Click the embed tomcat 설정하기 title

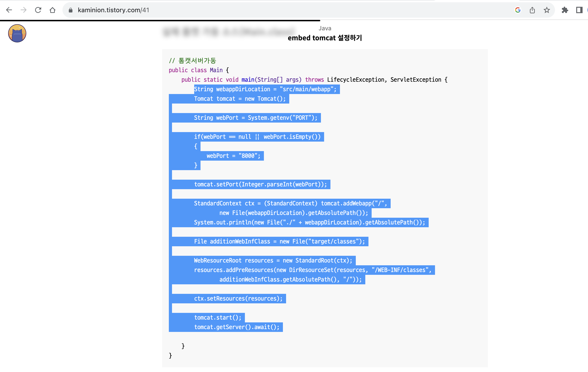[x=325, y=38]
